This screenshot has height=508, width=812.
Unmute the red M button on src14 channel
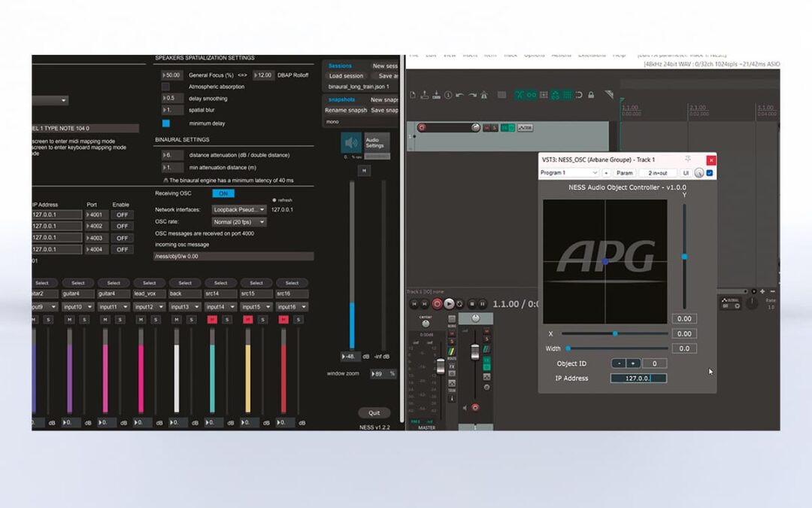pos(212,320)
